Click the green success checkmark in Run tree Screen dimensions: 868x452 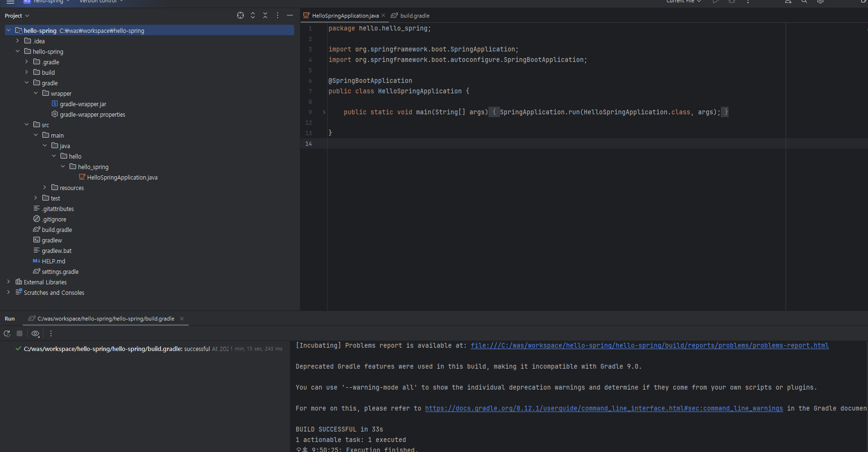(x=18, y=349)
